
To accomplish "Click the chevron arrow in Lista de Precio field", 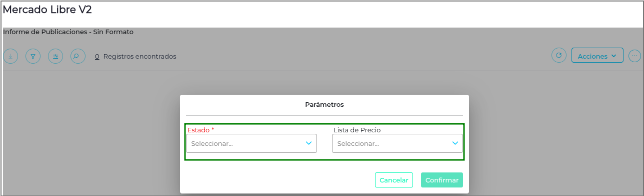I will (455, 143).
